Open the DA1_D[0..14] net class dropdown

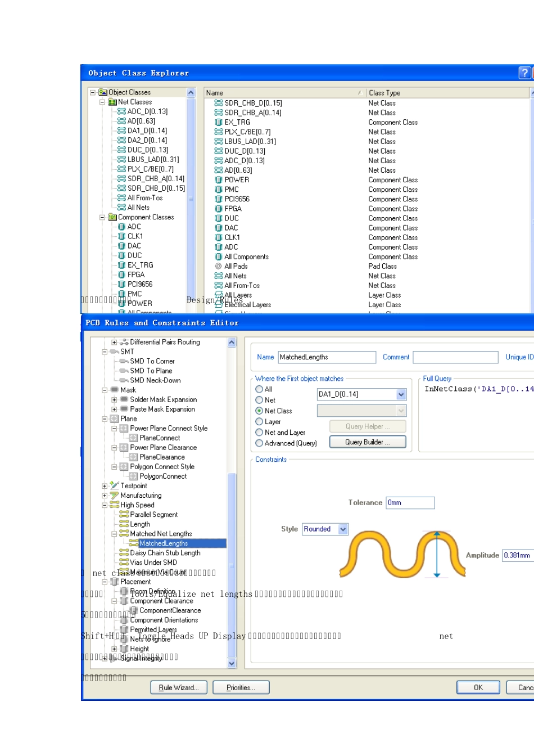[401, 394]
